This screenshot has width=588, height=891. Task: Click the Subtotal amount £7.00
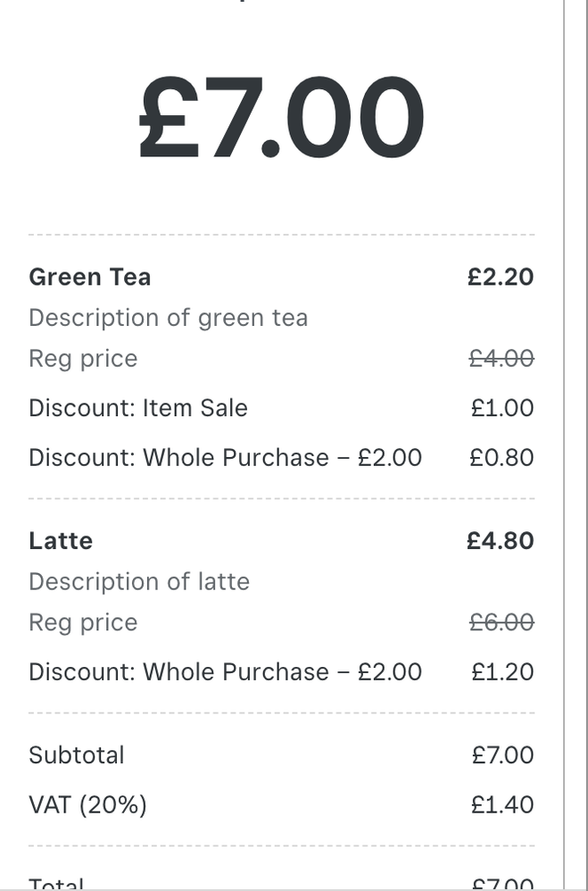(x=502, y=755)
